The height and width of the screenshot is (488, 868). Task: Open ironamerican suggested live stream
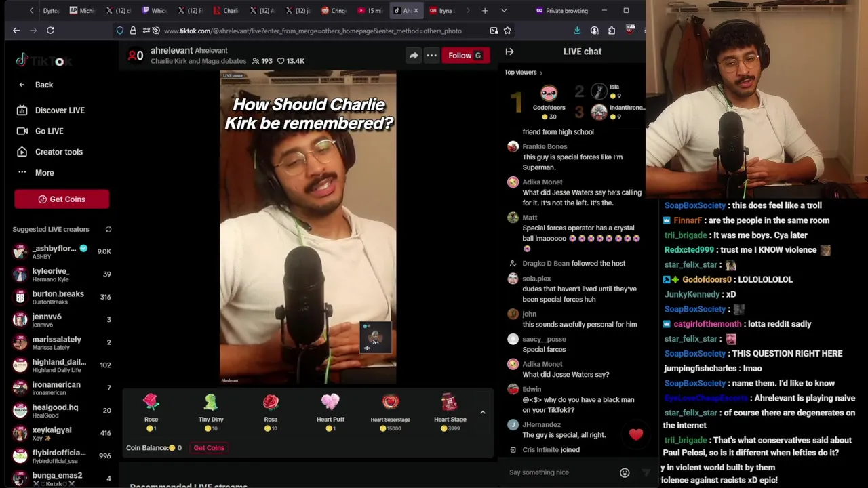click(62, 388)
